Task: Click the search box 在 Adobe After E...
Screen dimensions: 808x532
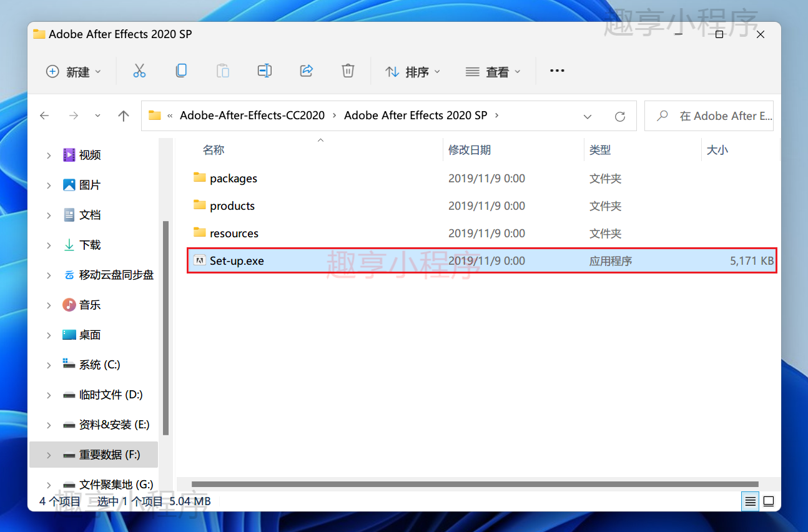Action: 709,116
